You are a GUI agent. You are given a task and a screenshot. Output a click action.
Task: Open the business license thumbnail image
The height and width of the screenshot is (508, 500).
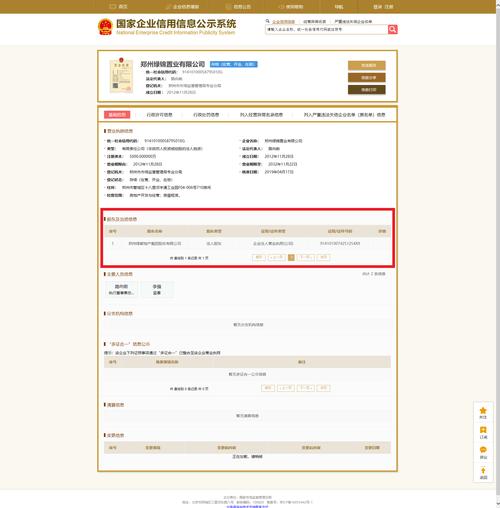(x=121, y=76)
